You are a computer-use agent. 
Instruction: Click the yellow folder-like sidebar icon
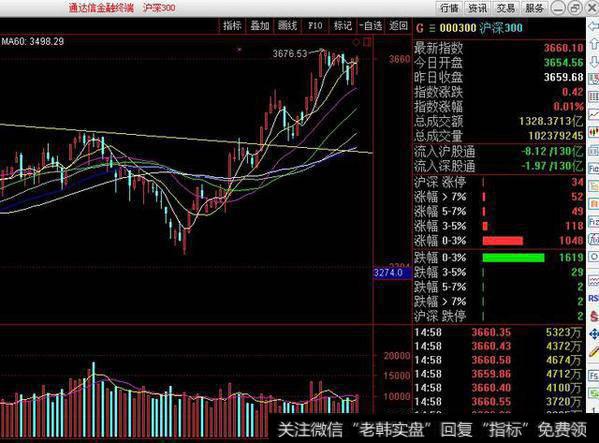pyautogui.click(x=594, y=186)
